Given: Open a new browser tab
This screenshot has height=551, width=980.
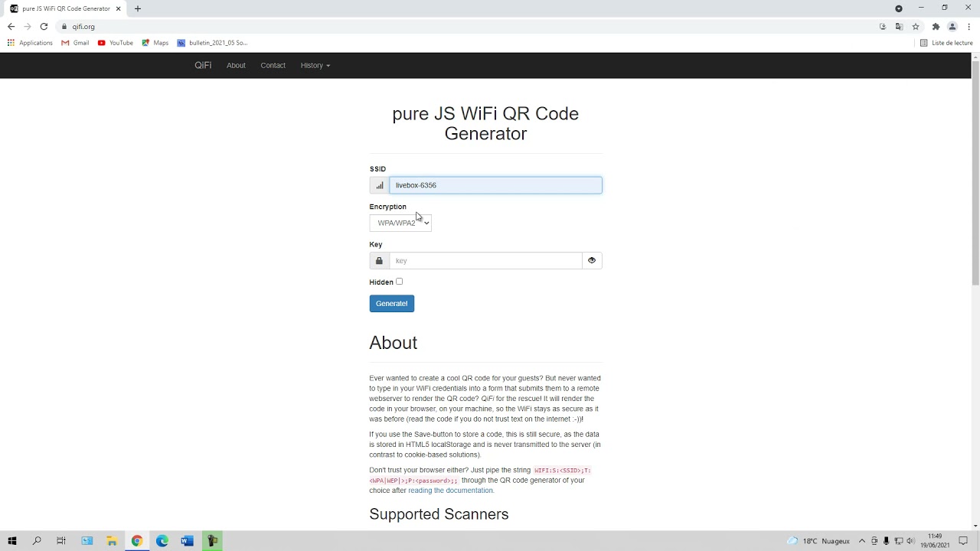Looking at the screenshot, I should 138,8.
